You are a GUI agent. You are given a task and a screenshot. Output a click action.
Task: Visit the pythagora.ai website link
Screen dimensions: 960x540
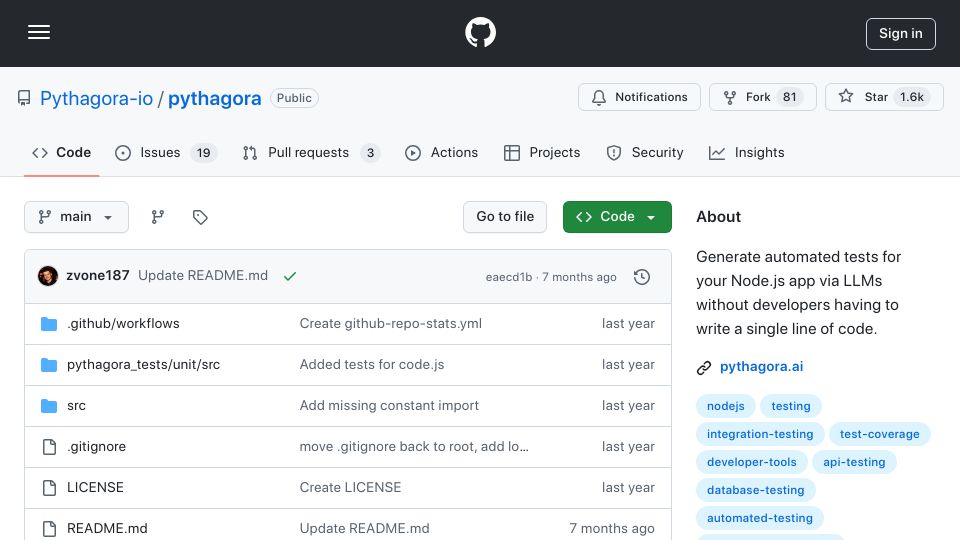point(761,366)
